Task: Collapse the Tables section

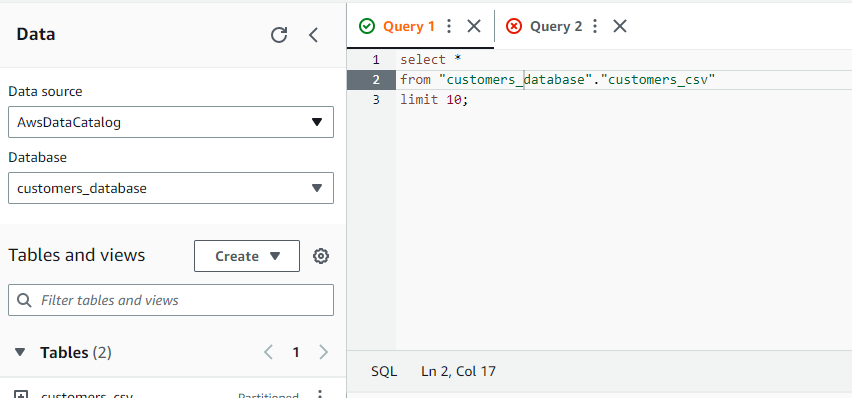Action: click(20, 352)
